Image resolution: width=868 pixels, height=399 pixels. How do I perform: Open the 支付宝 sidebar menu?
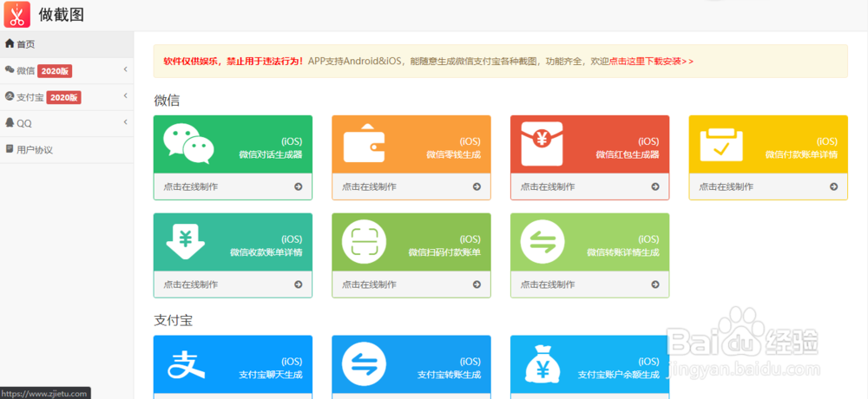tap(67, 97)
